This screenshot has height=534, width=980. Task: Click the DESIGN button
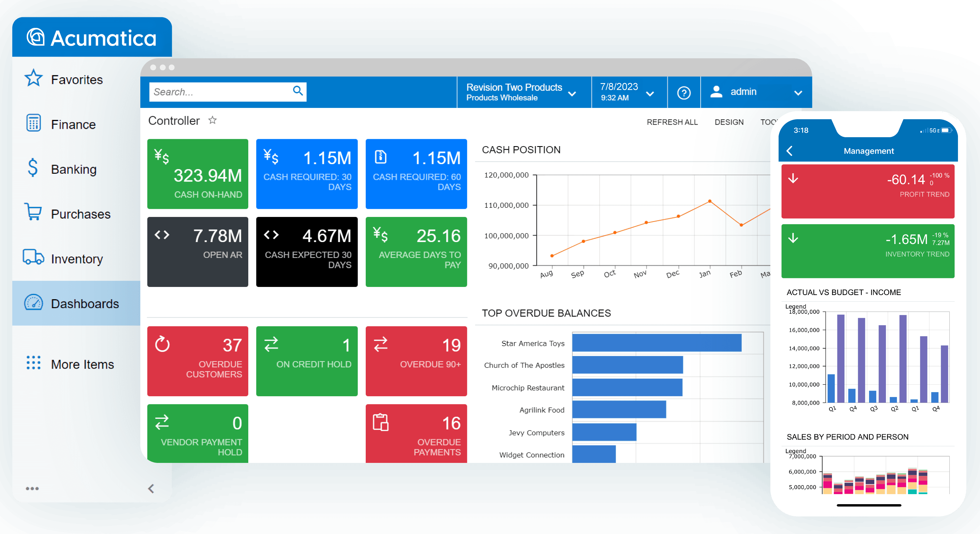click(x=729, y=122)
